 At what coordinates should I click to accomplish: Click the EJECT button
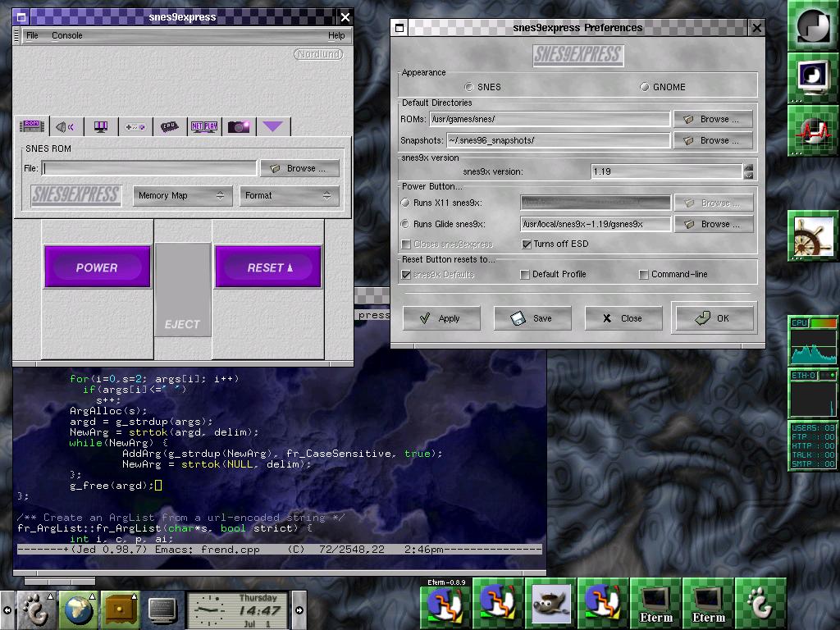pyautogui.click(x=182, y=290)
